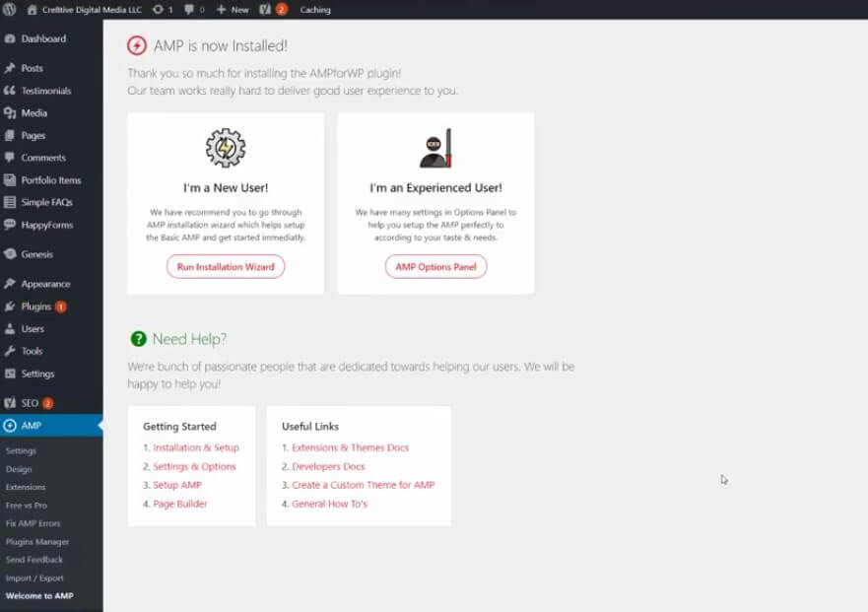The image size is (868, 612).
Task: Click the green Need Help question icon
Action: tap(138, 338)
